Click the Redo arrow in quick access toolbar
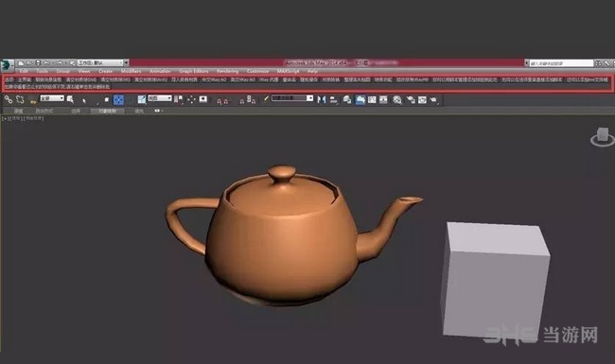Image resolution: width=615 pixels, height=364 pixels. 59,62
